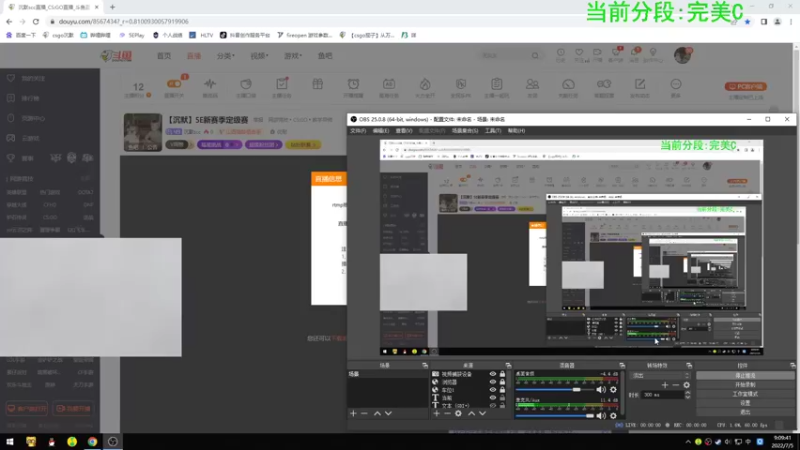Open follow heart icon in Douyu header
Viewport: 800px width, 450px height.
579,55
